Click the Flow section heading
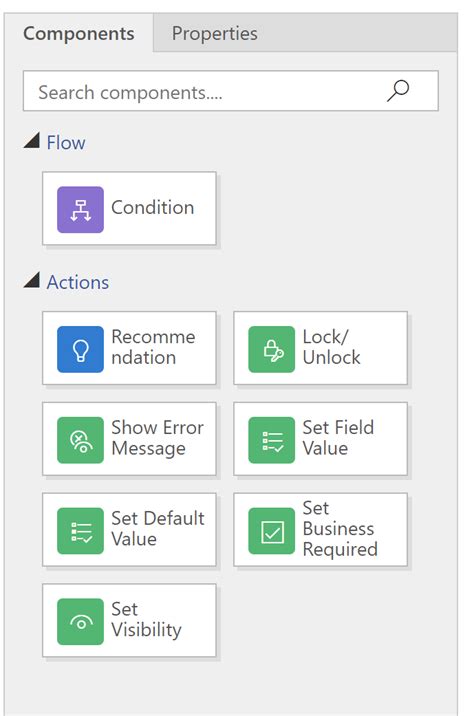This screenshot has height=716, width=474. (66, 142)
